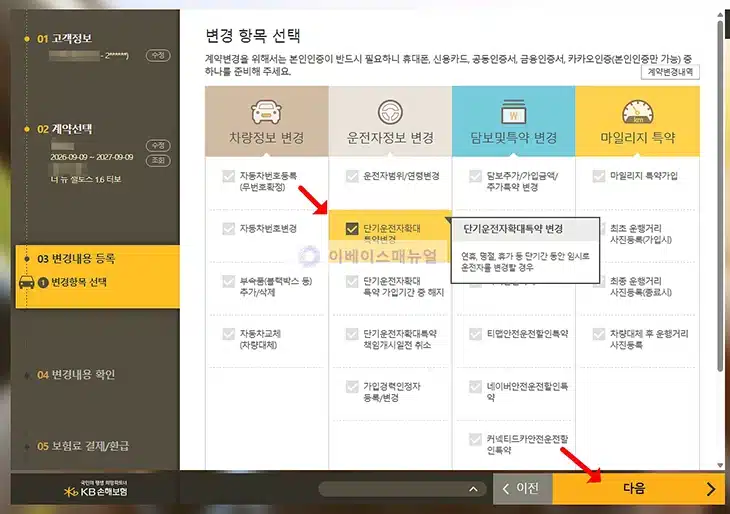730x514 pixels.
Task: Select the 담보및특약 변경 document icon
Action: [514, 112]
